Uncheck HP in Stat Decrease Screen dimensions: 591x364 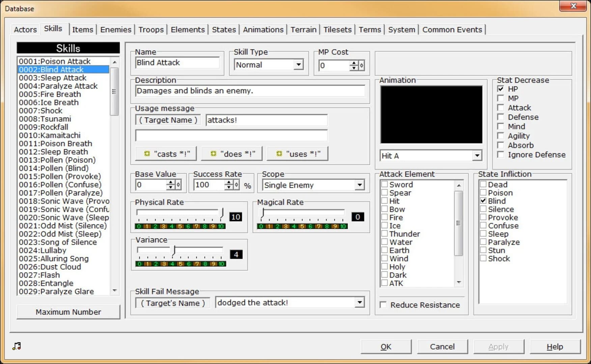coord(501,89)
